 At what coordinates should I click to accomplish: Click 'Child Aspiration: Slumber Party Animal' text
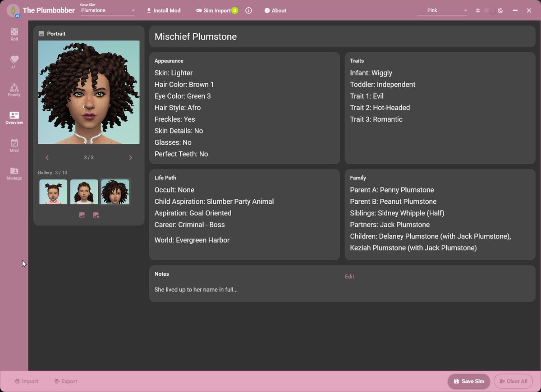tap(214, 201)
